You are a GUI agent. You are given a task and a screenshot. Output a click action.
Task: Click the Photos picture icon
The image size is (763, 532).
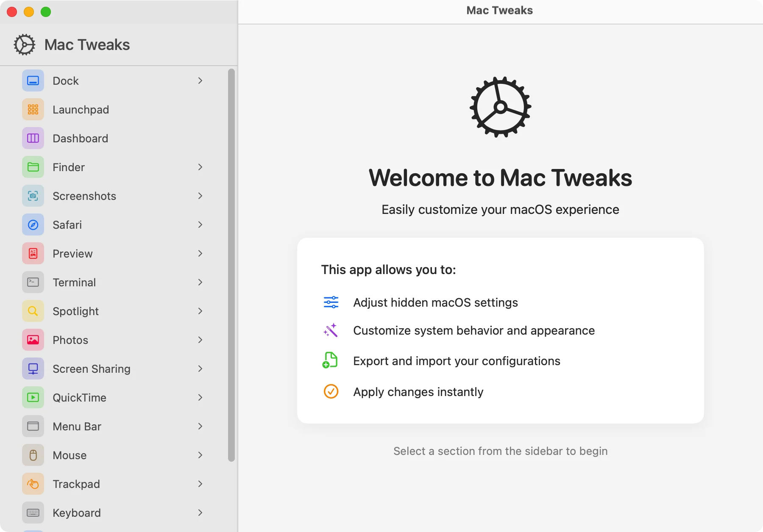33,340
